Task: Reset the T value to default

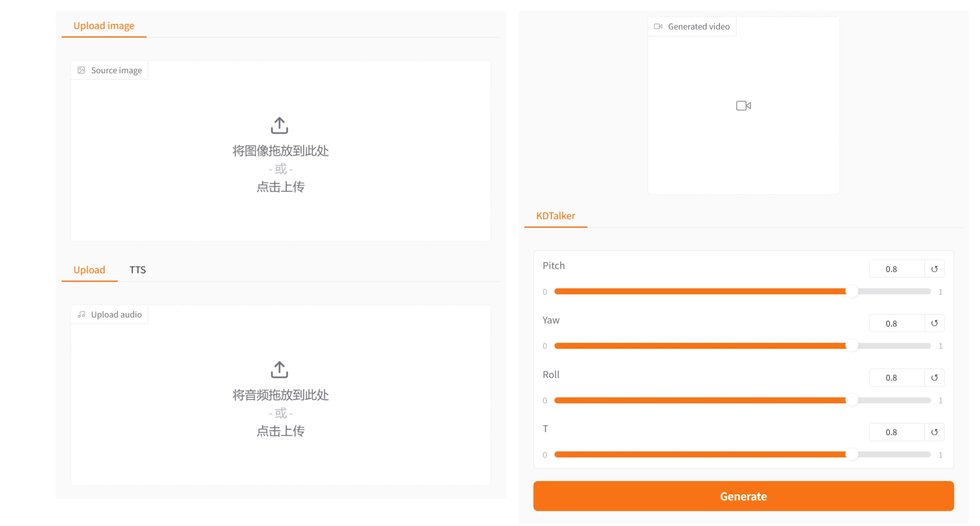Action: coord(934,432)
